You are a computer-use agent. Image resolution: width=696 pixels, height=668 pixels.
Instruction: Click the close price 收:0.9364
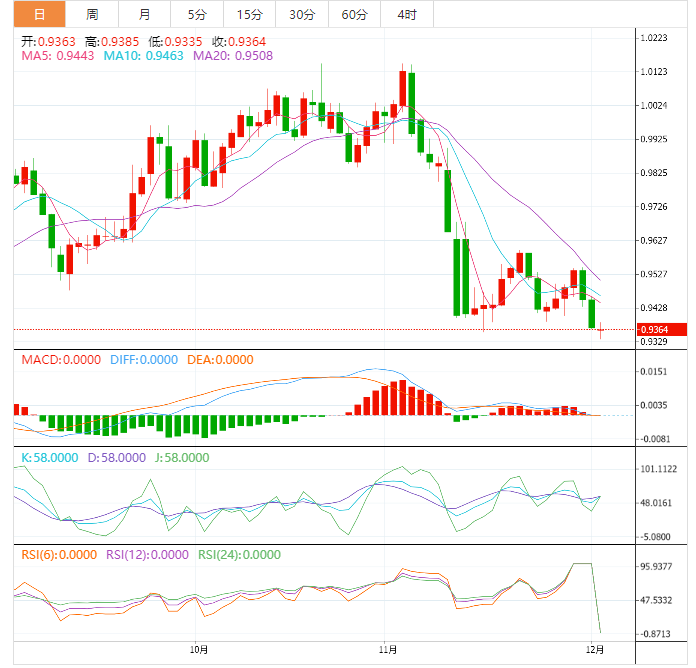239,42
